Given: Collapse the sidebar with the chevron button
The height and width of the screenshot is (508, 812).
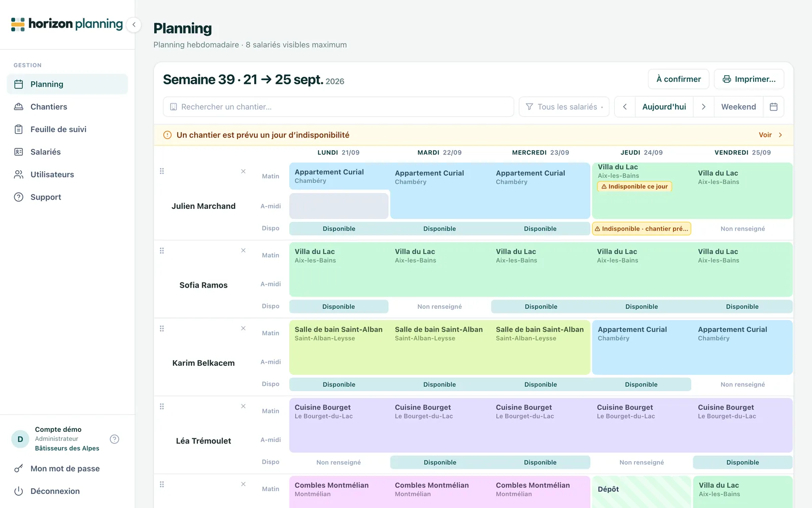Looking at the screenshot, I should pos(134,24).
